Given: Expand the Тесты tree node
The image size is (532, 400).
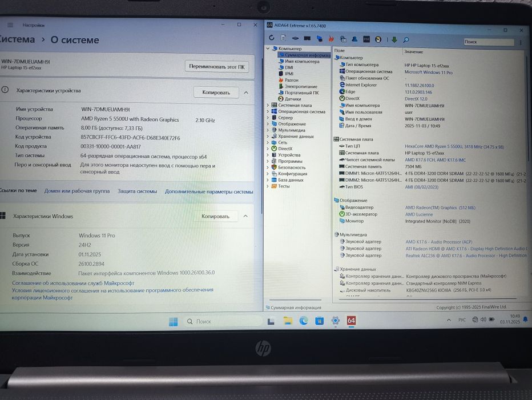Looking at the screenshot, I should tap(268, 186).
